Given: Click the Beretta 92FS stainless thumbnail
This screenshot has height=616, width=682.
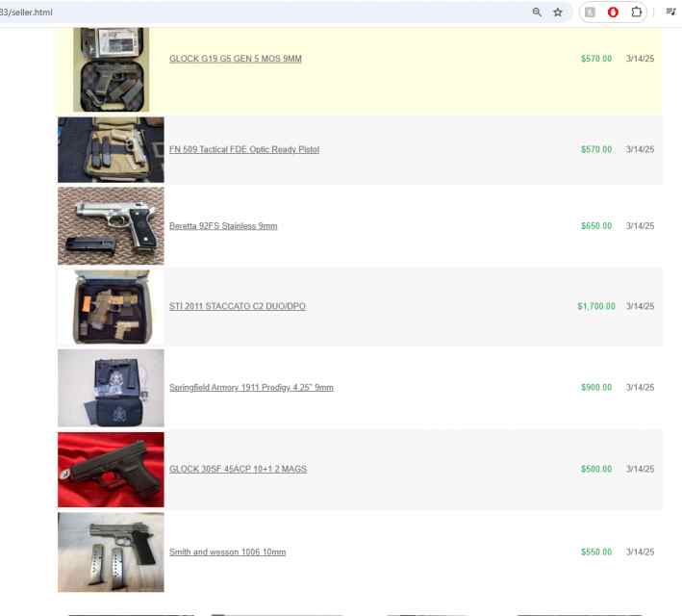Looking at the screenshot, I should (111, 226).
